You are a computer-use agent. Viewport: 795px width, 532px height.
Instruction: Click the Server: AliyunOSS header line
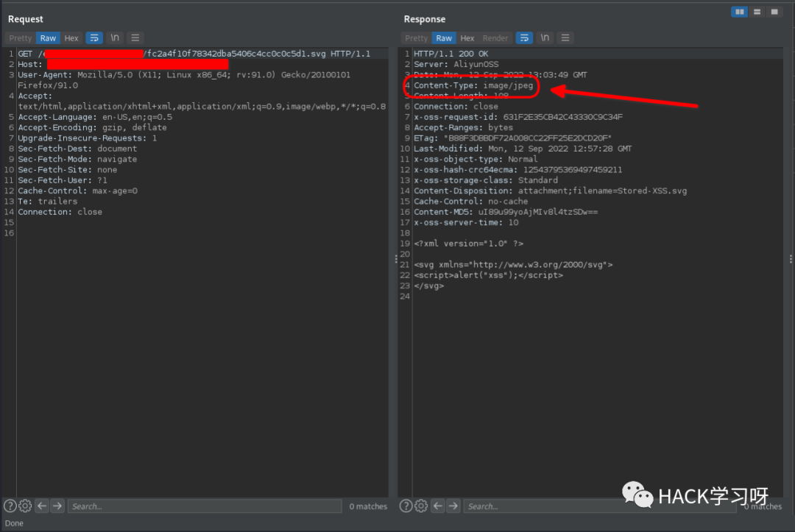click(456, 64)
